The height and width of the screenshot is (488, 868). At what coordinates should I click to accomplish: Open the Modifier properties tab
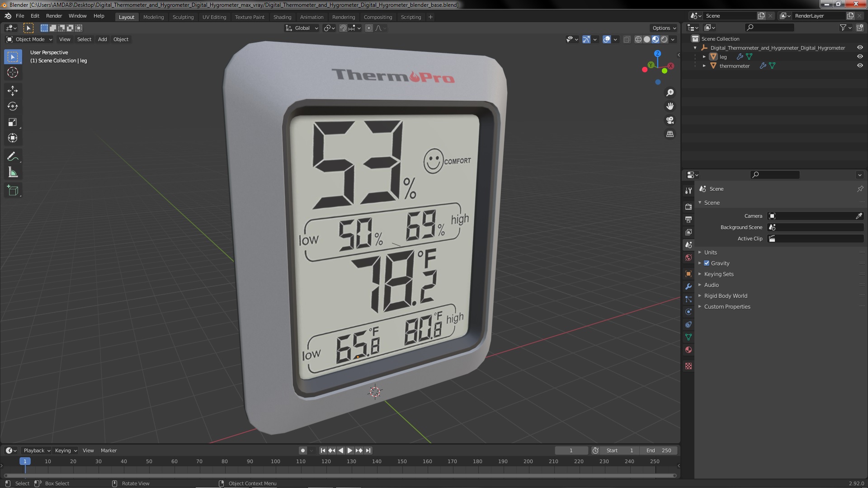(689, 286)
